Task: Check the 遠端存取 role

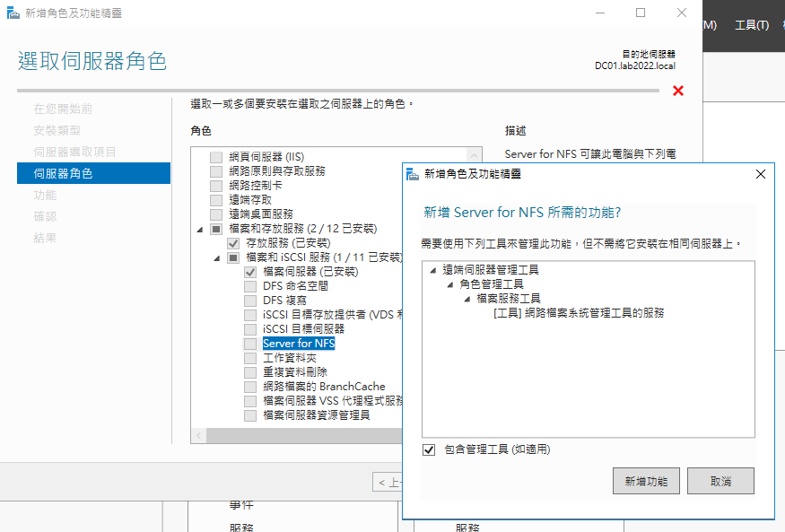Action: 216,200
